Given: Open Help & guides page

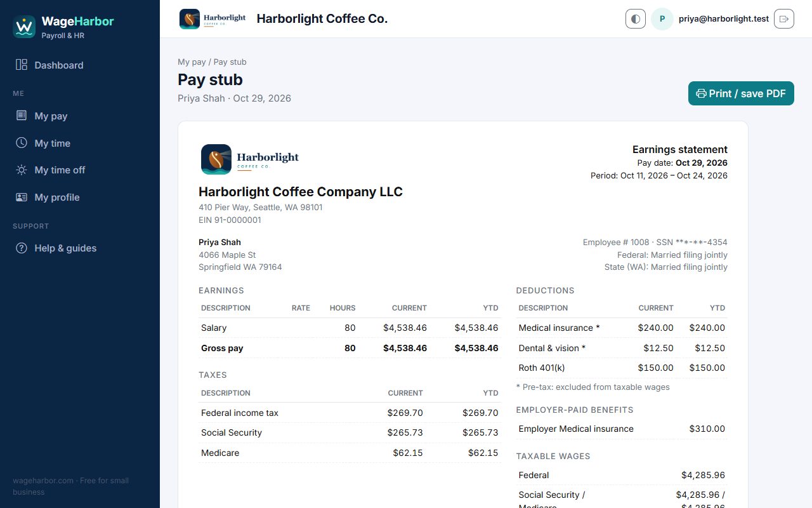Looking at the screenshot, I should [x=80, y=248].
